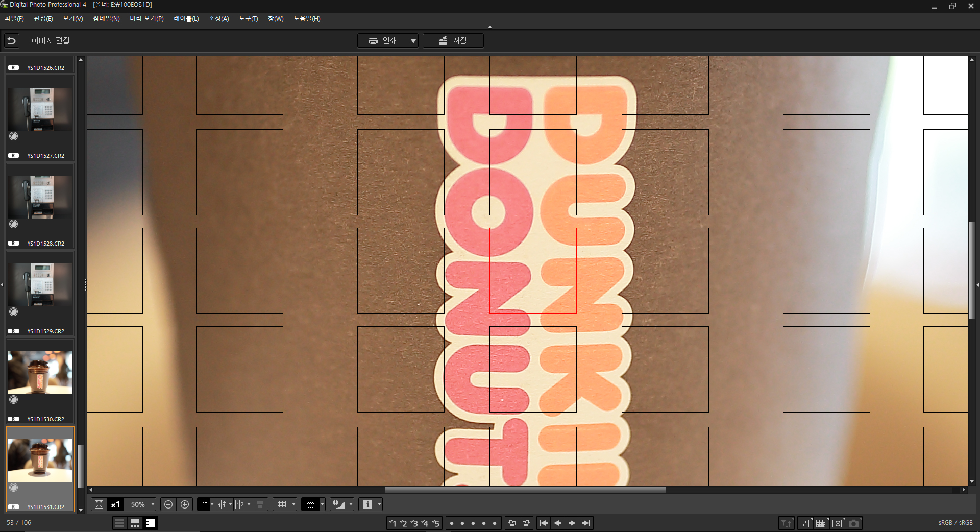
Task: Open the navigator palette icon
Action: pos(837,523)
